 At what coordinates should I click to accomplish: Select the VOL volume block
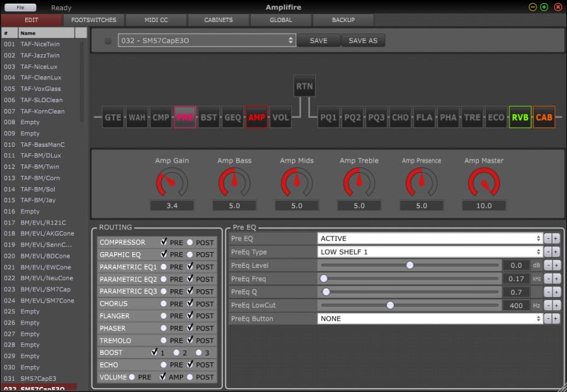click(x=280, y=117)
